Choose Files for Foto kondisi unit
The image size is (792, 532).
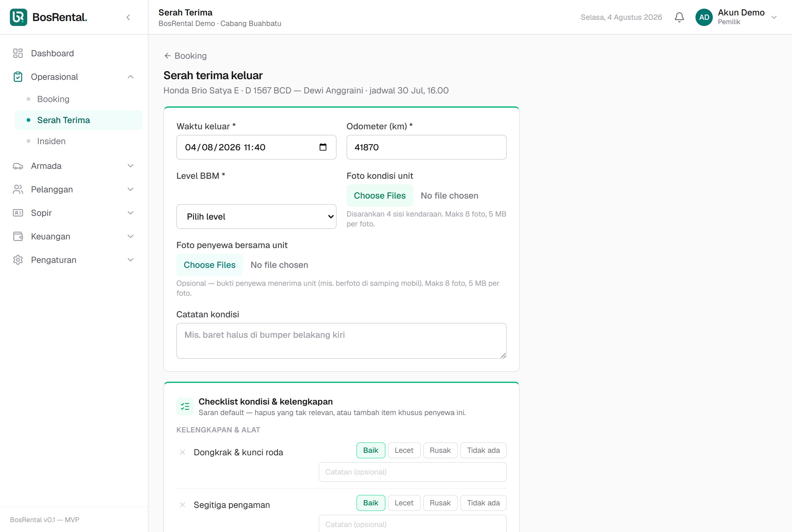380,196
